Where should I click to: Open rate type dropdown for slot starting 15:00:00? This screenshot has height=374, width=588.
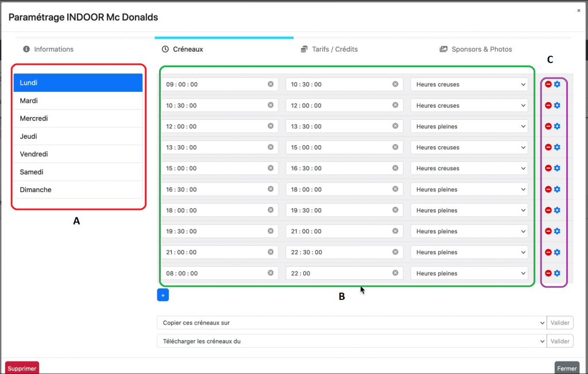point(469,168)
